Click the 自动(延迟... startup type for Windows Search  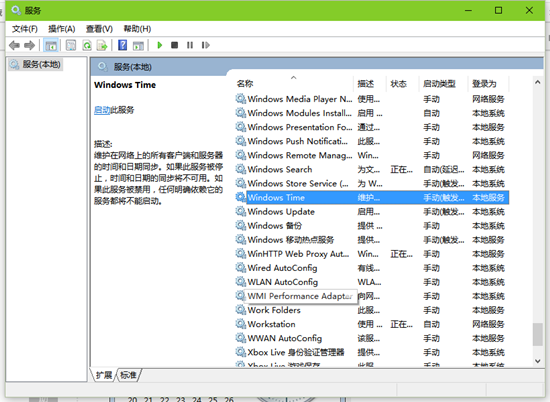tap(443, 169)
